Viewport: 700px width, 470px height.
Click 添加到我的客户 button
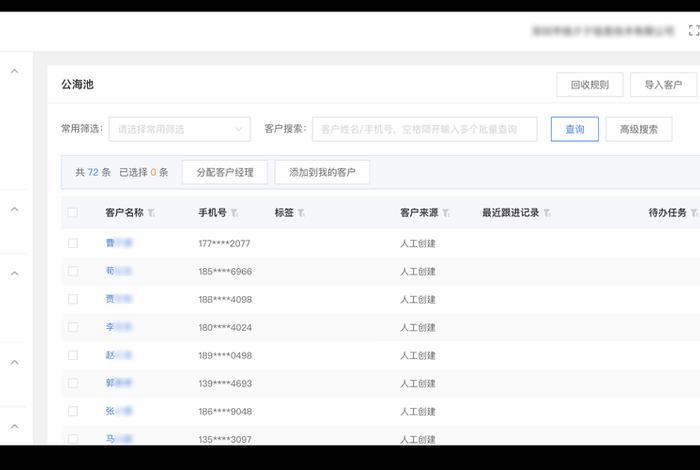[x=322, y=172]
